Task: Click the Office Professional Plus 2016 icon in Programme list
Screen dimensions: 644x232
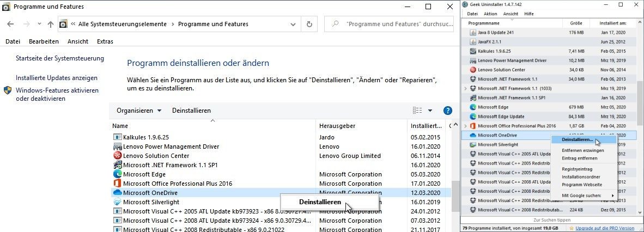Action: tap(118, 184)
